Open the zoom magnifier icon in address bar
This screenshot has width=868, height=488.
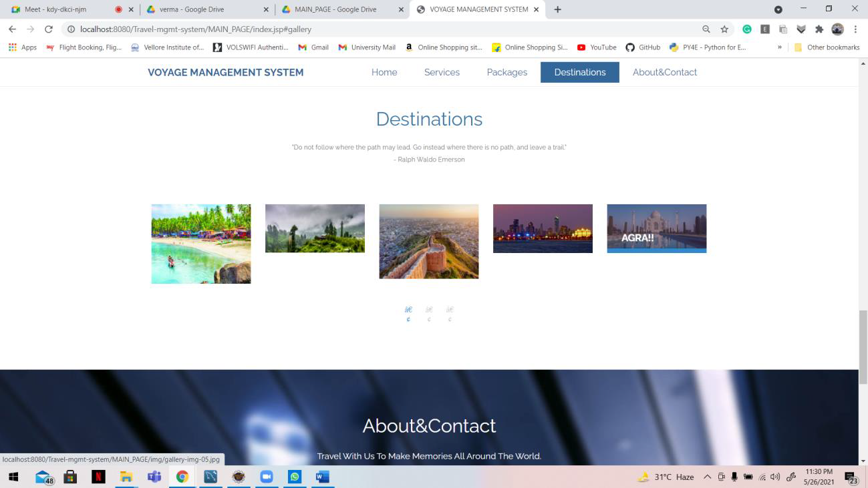tap(706, 29)
